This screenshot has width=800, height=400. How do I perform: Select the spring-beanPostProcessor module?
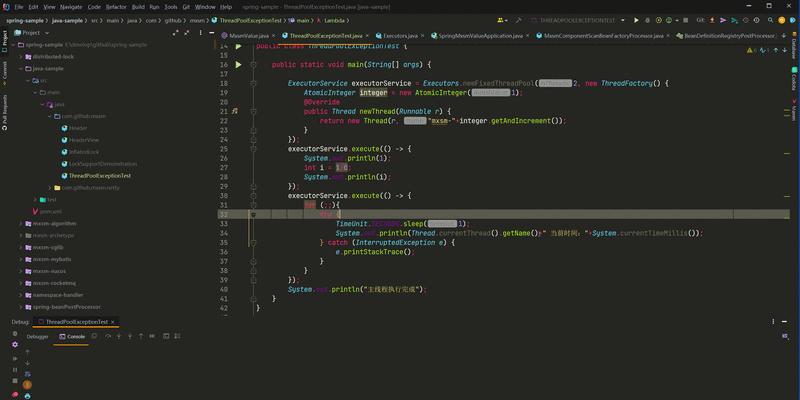[x=66, y=307]
